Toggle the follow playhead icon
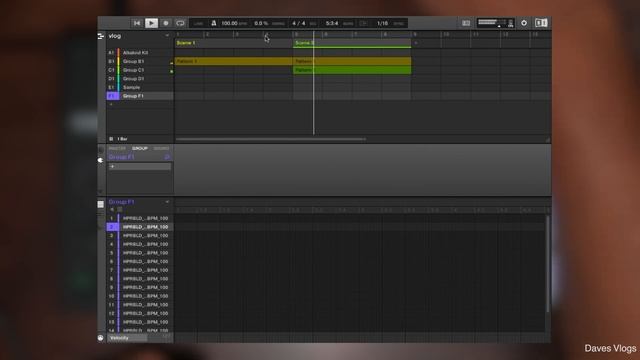640x360 pixels. coord(363,23)
